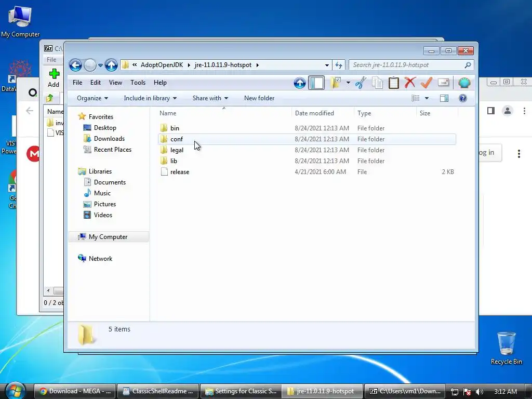Open the Tools menu
532x399 pixels.
pyautogui.click(x=138, y=83)
